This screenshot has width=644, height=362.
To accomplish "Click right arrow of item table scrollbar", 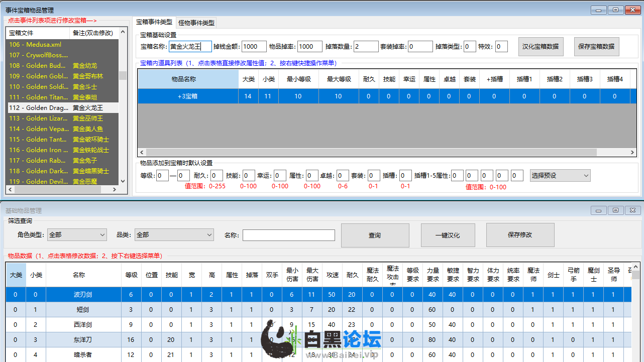I will (633, 153).
